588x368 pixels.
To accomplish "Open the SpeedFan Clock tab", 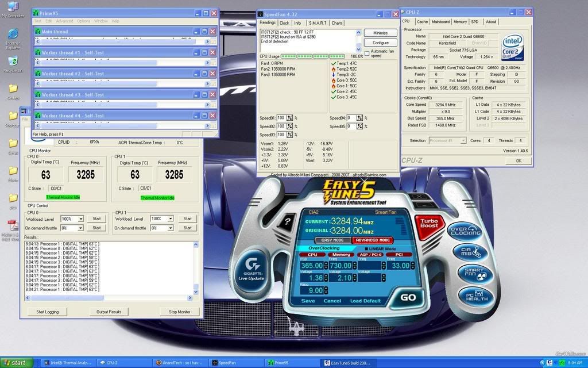I will click(x=284, y=23).
